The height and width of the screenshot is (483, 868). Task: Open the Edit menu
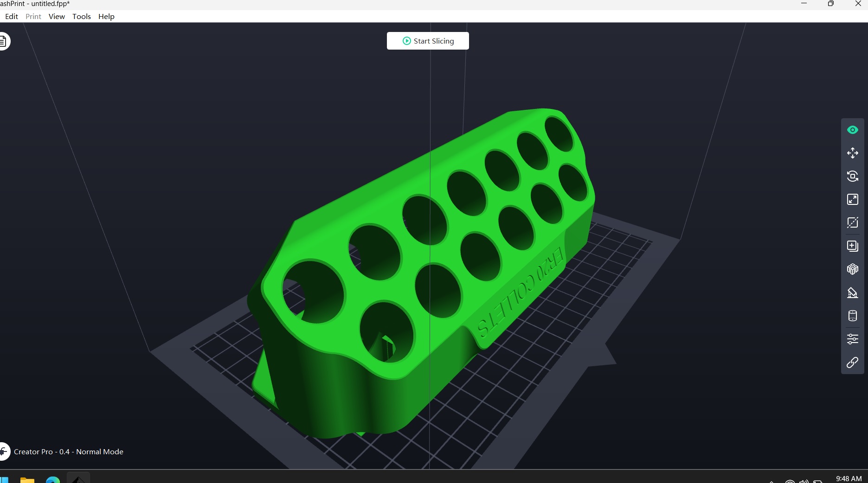(12, 16)
